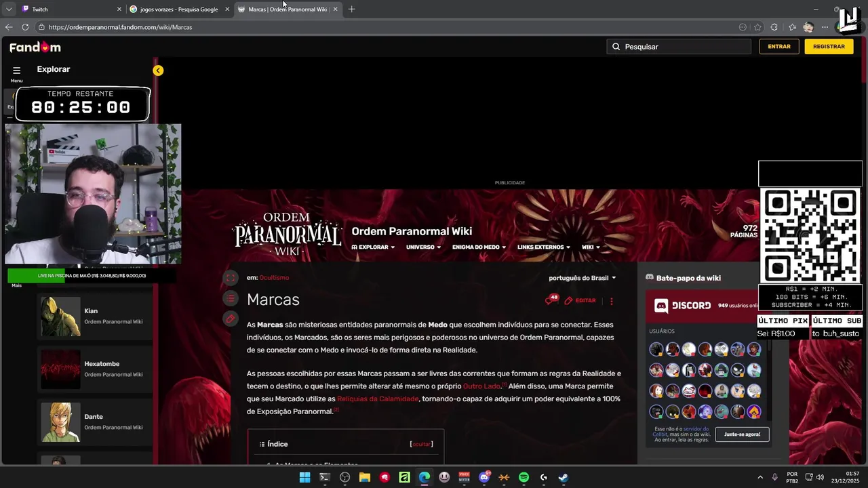This screenshot has height=488, width=868.
Task: Click the search magnifier icon
Action: [x=616, y=47]
